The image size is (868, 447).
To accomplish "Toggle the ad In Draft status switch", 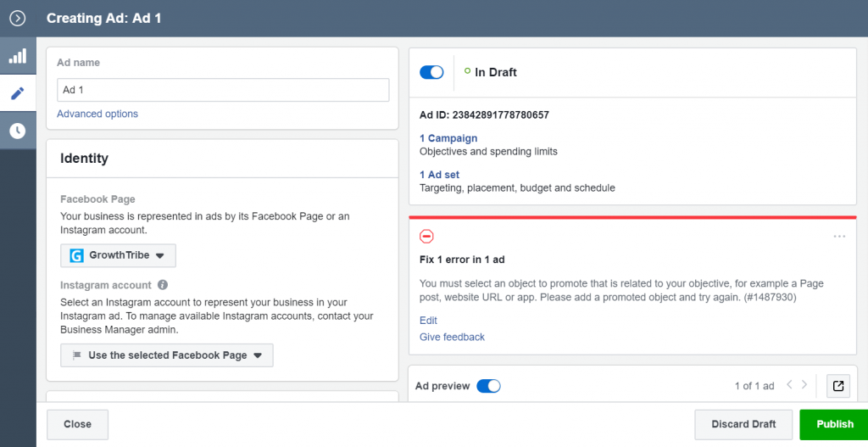I will 431,72.
